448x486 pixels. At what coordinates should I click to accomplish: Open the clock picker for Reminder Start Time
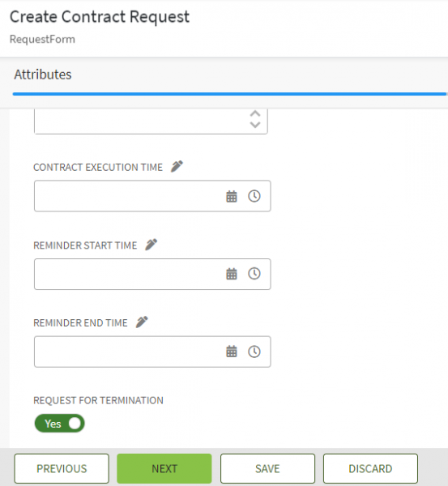(x=254, y=274)
